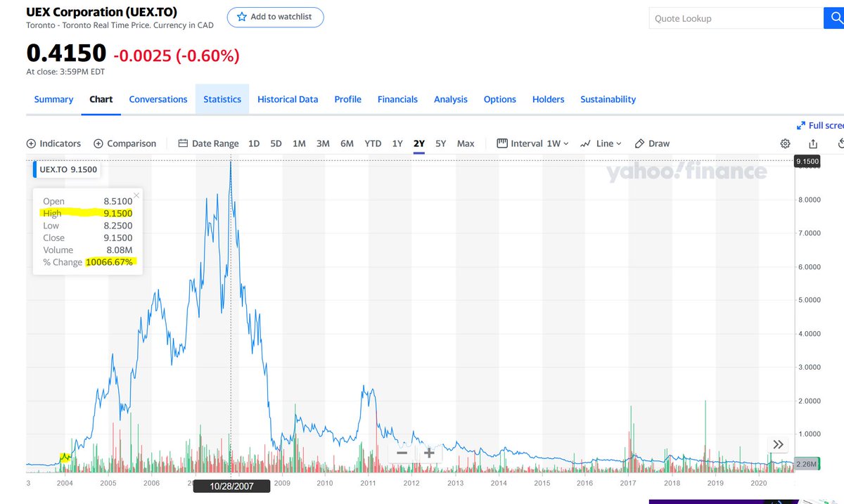The image size is (844, 504).
Task: Focus the Quote Lookup search field
Action: click(x=736, y=18)
